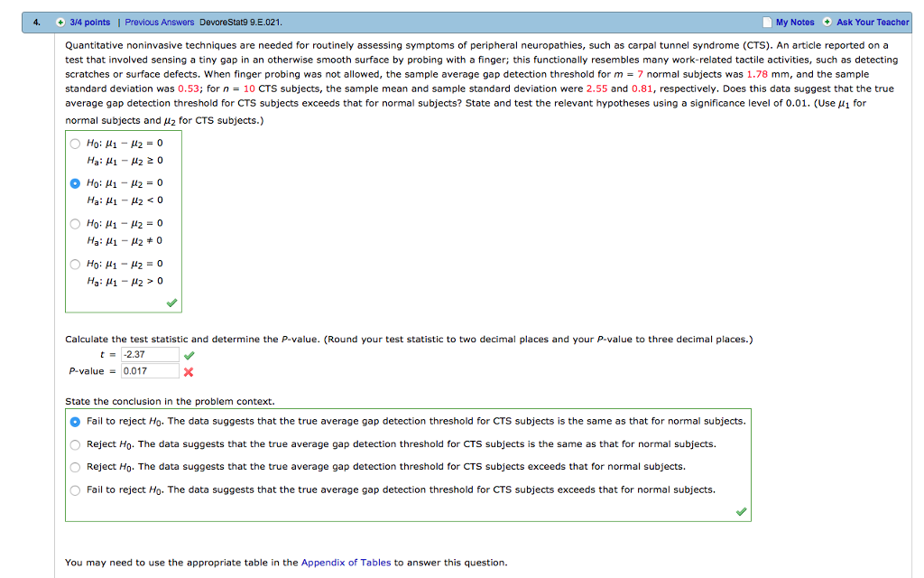Select the first Fail to reject H0 conclusion

pyautogui.click(x=75, y=421)
